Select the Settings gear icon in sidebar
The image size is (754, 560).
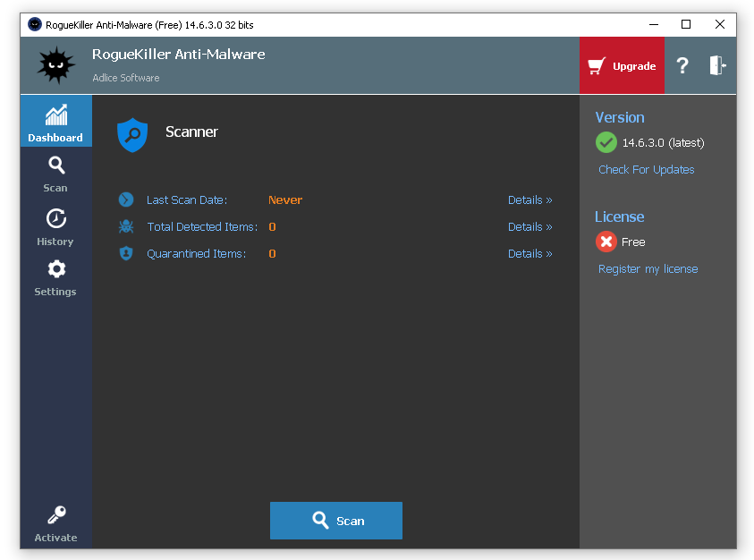click(x=55, y=267)
